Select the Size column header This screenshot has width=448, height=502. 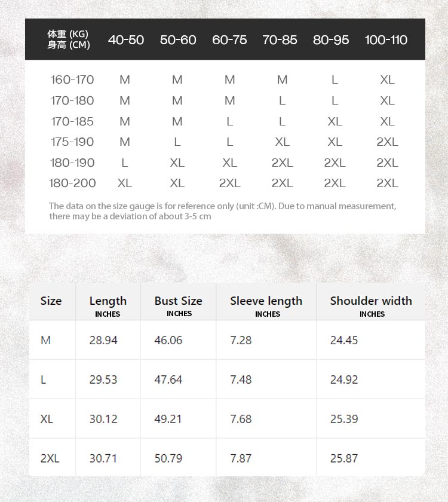coord(51,301)
